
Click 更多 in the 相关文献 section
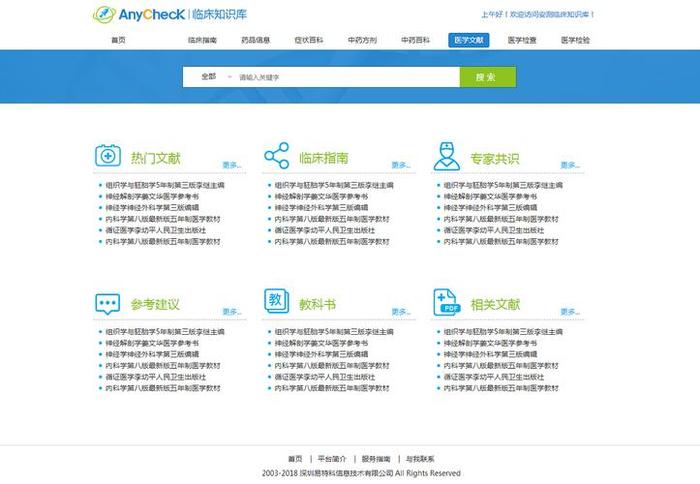click(570, 312)
